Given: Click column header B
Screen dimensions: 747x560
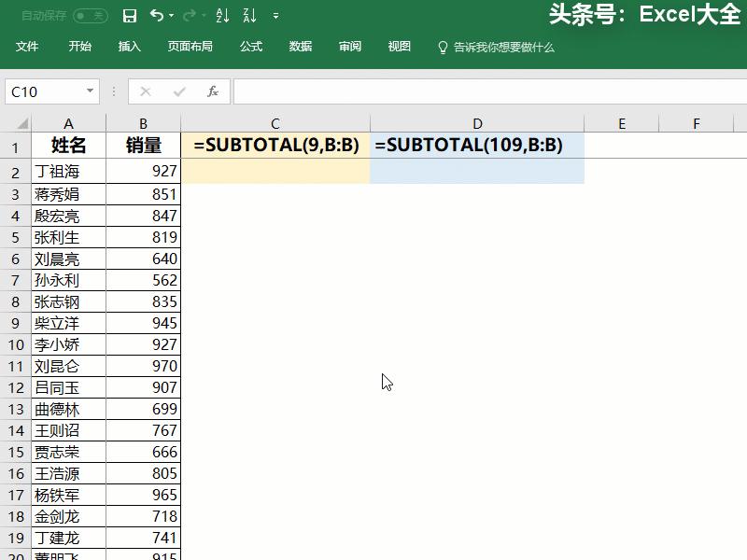Looking at the screenshot, I should [x=142, y=122].
